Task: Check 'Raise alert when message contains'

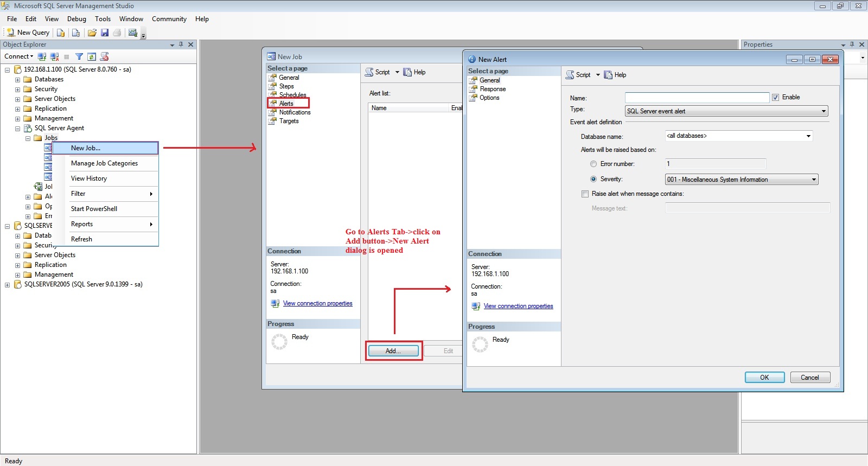Action: (585, 194)
